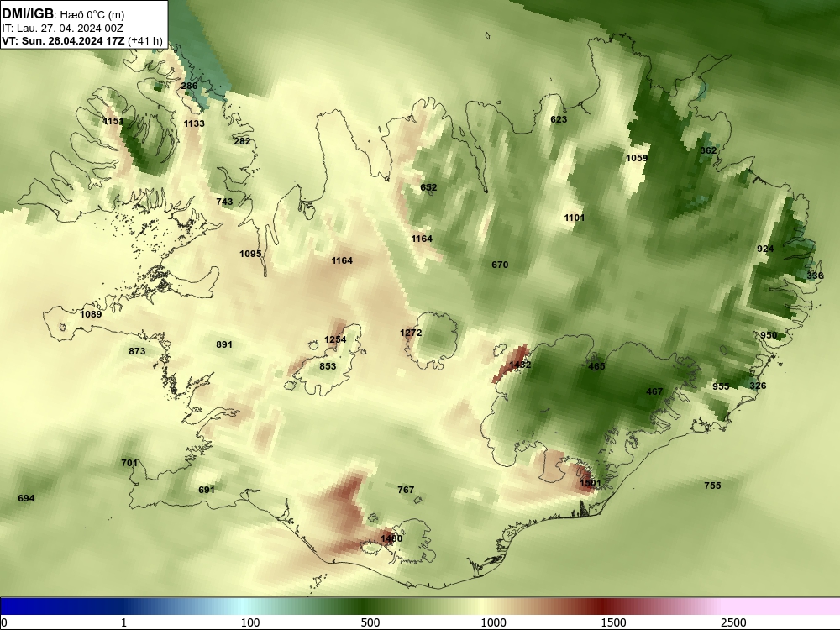840x630 pixels.
Task: Click the 282 height label
Action: tap(242, 141)
